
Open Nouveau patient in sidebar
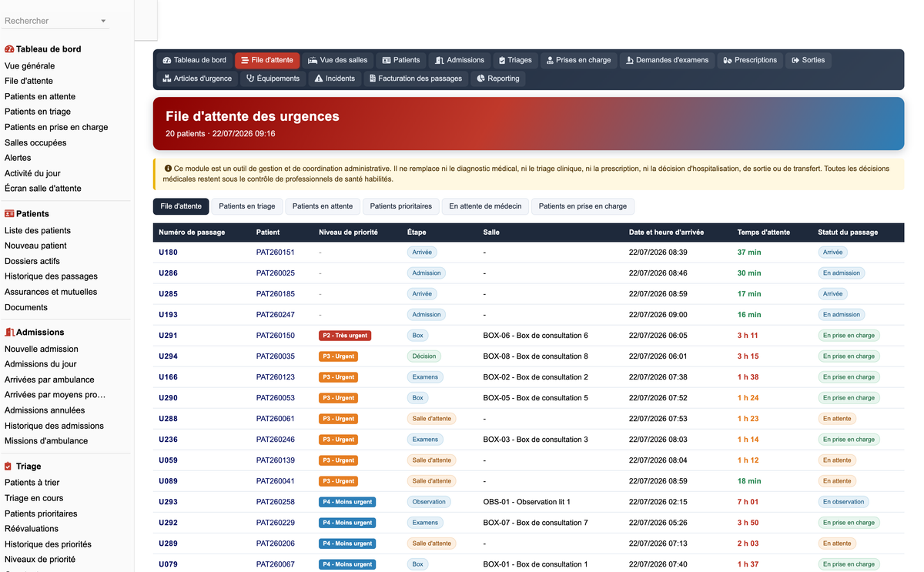click(x=35, y=246)
